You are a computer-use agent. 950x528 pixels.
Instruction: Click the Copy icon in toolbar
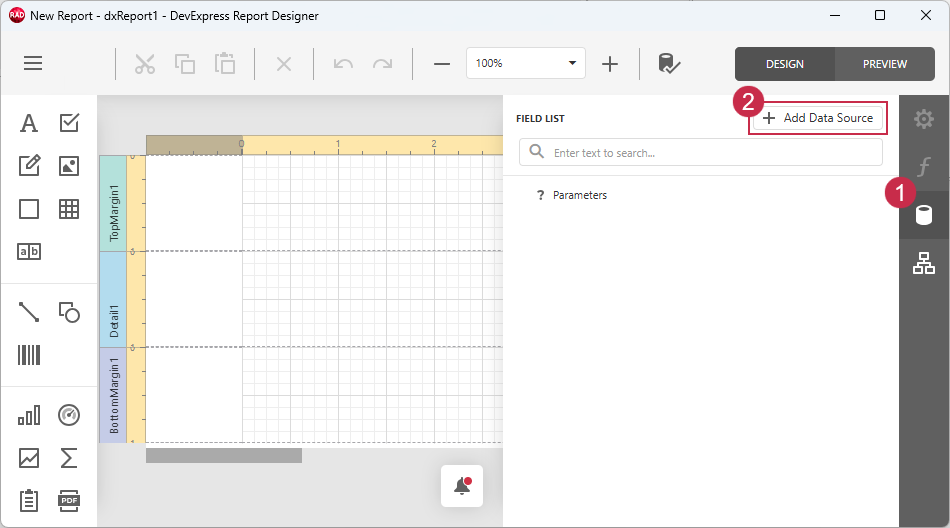click(185, 64)
